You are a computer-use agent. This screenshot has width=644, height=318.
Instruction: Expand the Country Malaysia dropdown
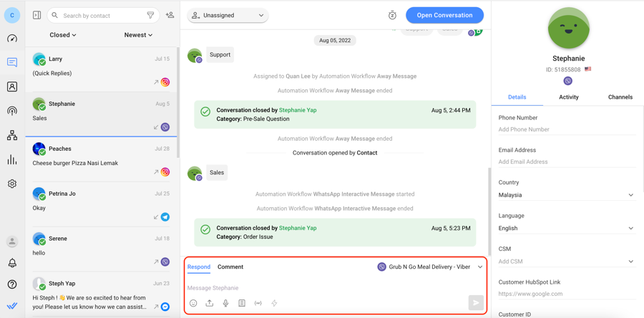(565, 195)
